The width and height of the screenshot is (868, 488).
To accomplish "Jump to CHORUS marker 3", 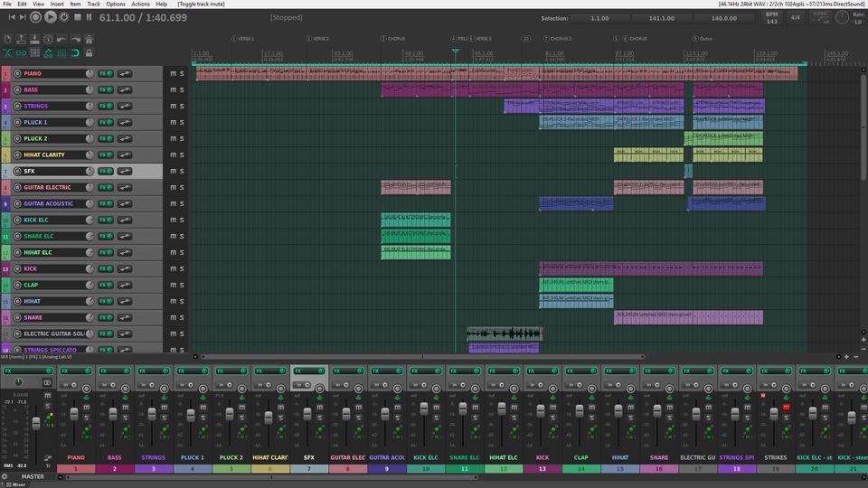I will (x=393, y=39).
